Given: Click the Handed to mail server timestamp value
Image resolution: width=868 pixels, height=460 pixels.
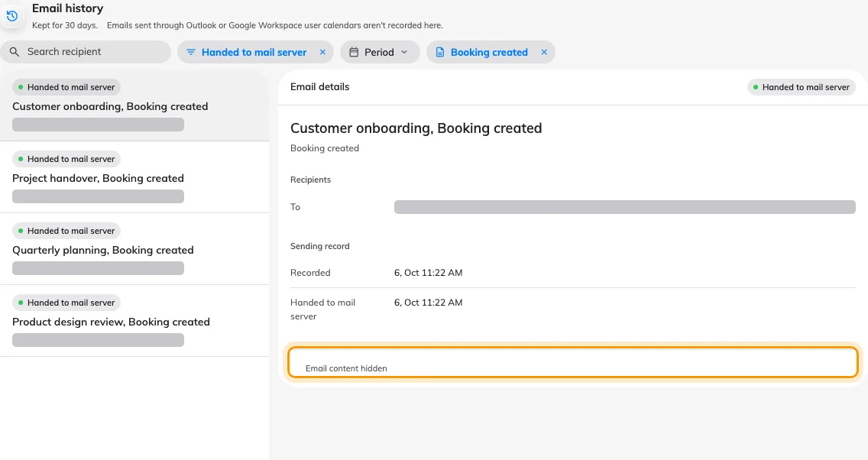Looking at the screenshot, I should click(428, 303).
